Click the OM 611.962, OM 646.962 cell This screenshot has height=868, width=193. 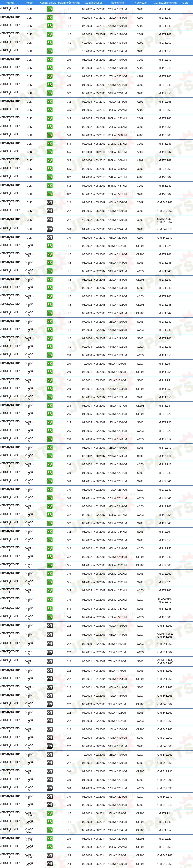(x=165, y=662)
